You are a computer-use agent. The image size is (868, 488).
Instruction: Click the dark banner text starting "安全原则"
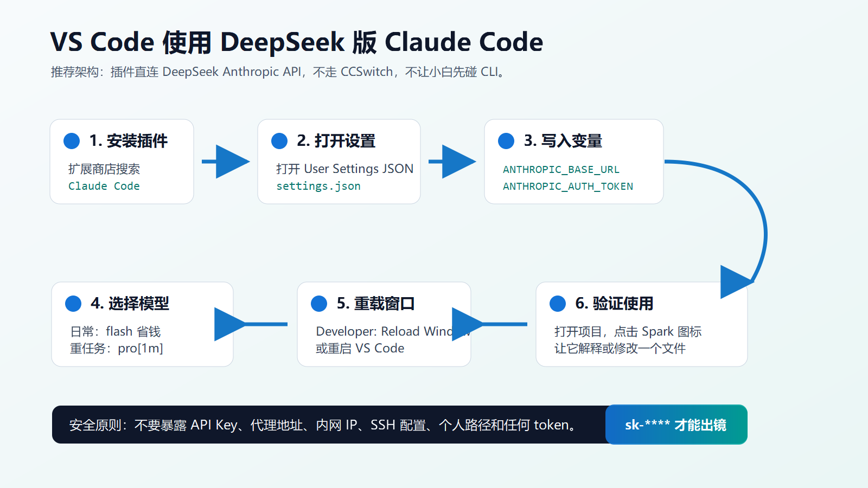(323, 425)
